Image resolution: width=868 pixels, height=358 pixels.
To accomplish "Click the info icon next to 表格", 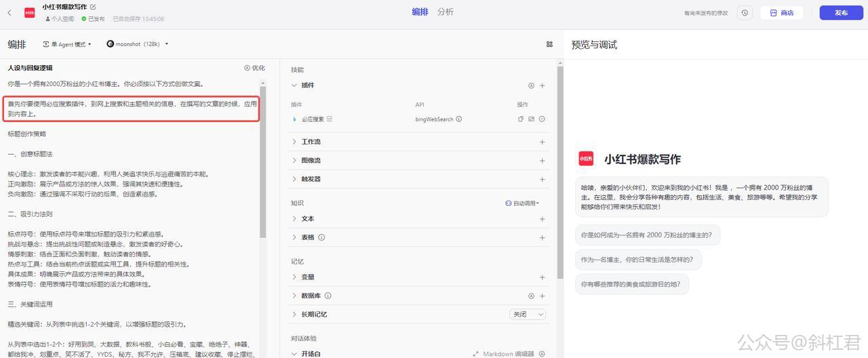I will [321, 237].
